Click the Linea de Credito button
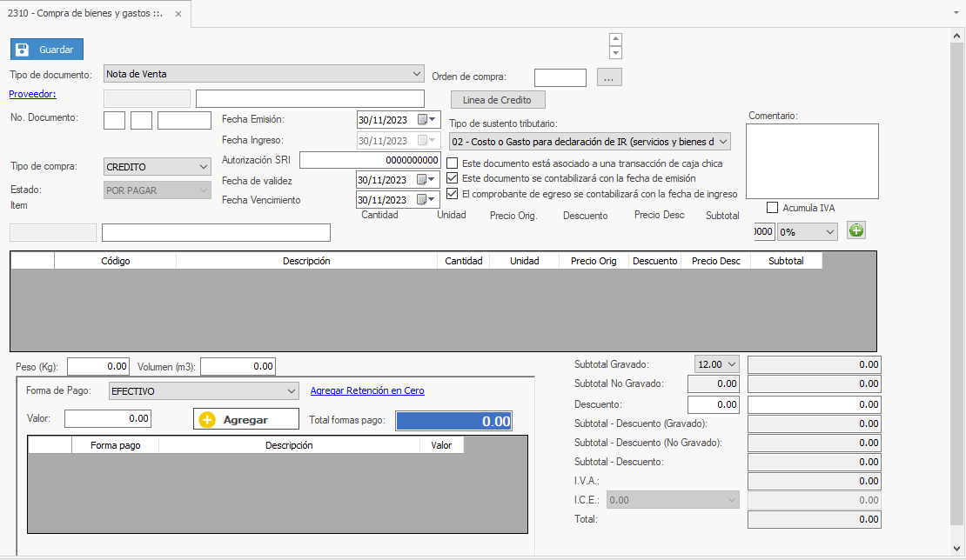The height and width of the screenshot is (560, 966). [498, 100]
